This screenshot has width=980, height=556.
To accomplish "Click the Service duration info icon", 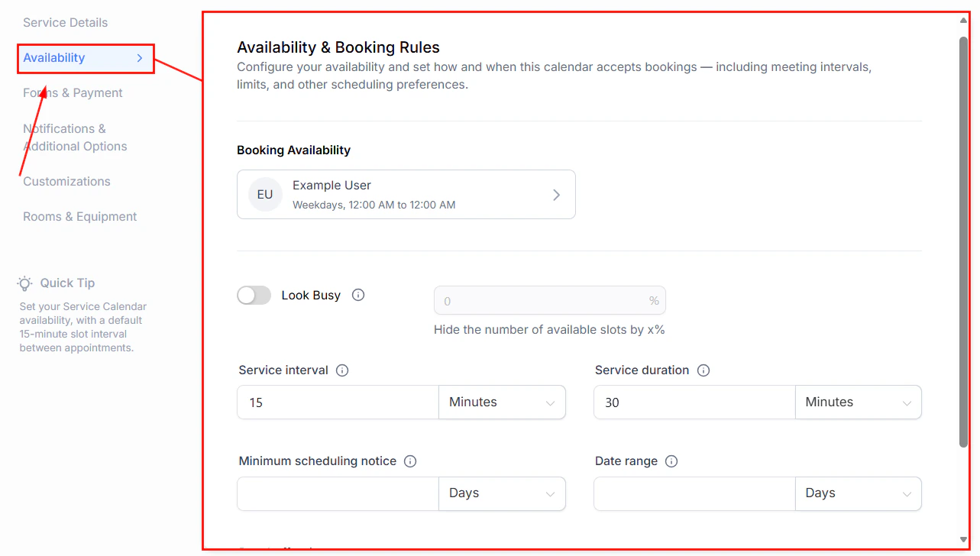I will pyautogui.click(x=703, y=370).
